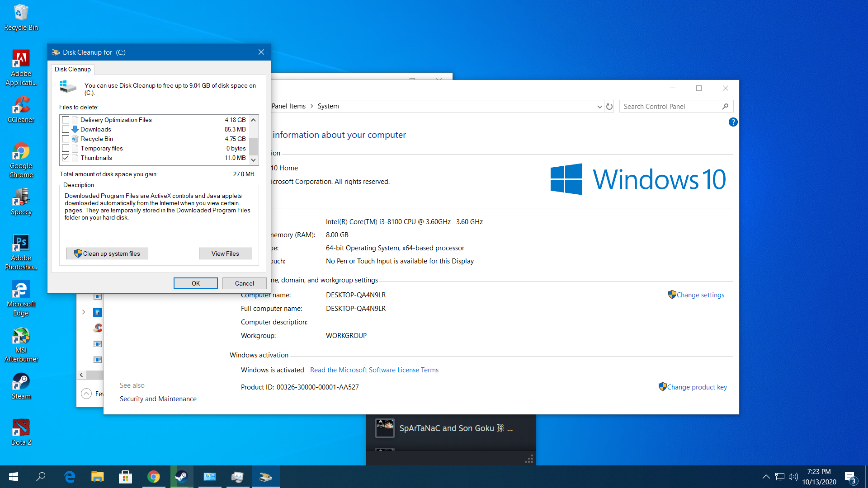Image resolution: width=868 pixels, height=488 pixels.
Task: Open the Change product key link
Action: (697, 387)
